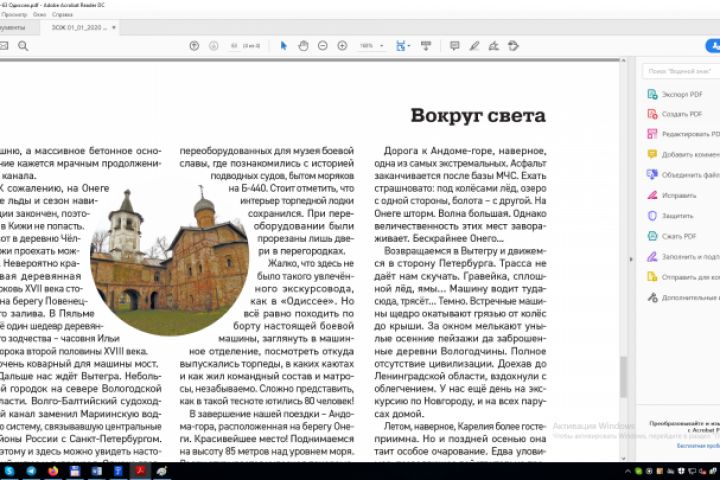The width and height of the screenshot is (720, 480).
Task: Click the vertical scrollbar thumb
Action: click(x=623, y=377)
